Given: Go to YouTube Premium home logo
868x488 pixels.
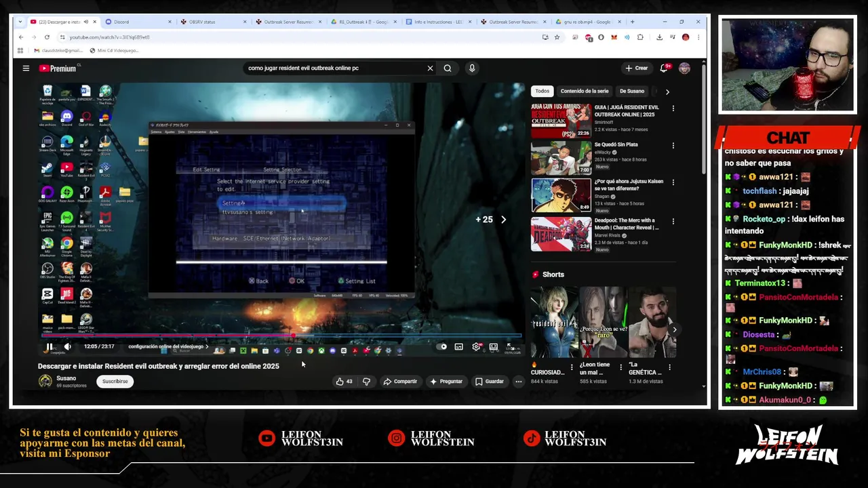Looking at the screenshot, I should [58, 68].
